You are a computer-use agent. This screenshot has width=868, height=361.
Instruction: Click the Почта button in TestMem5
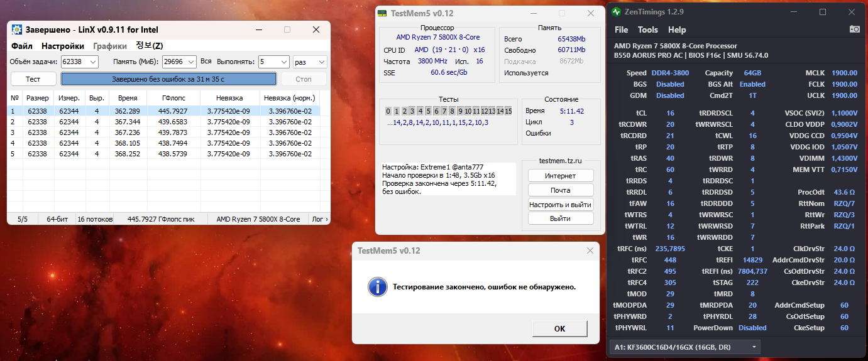560,190
